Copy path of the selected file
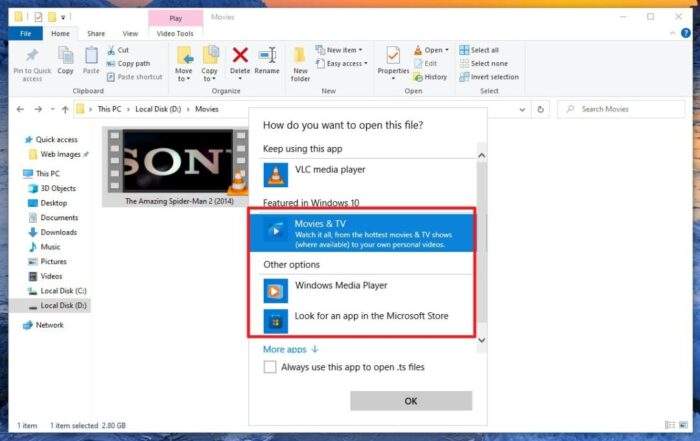This screenshot has height=441, width=700. 129,63
